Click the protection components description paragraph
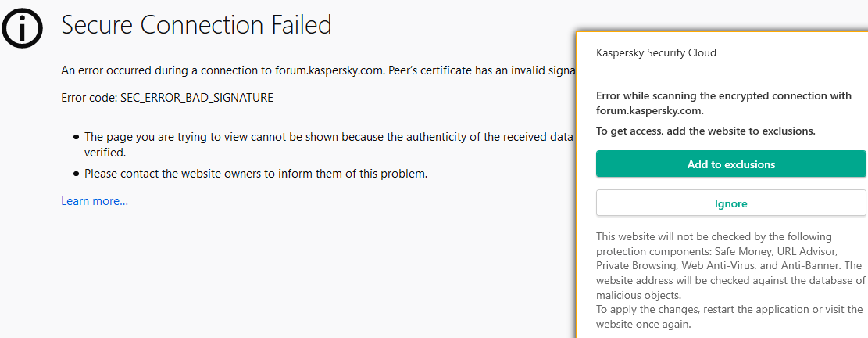Viewport: 868px width, 338px height. (730, 266)
